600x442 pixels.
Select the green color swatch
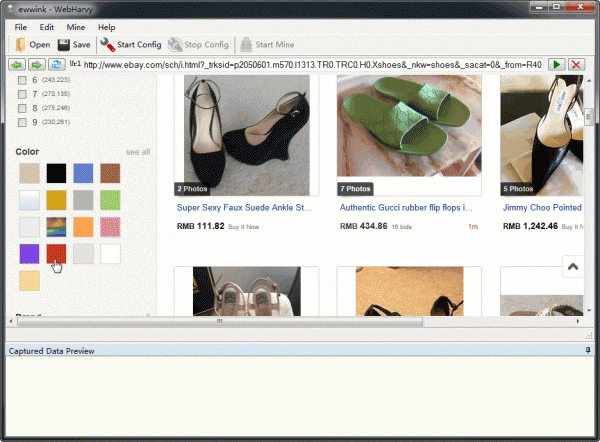click(110, 200)
